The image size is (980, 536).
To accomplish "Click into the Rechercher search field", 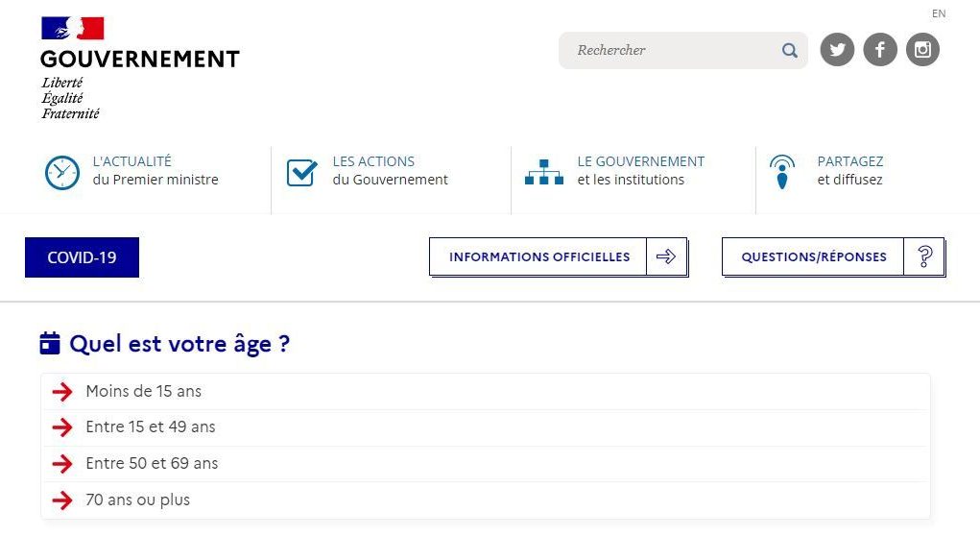I will [672, 50].
